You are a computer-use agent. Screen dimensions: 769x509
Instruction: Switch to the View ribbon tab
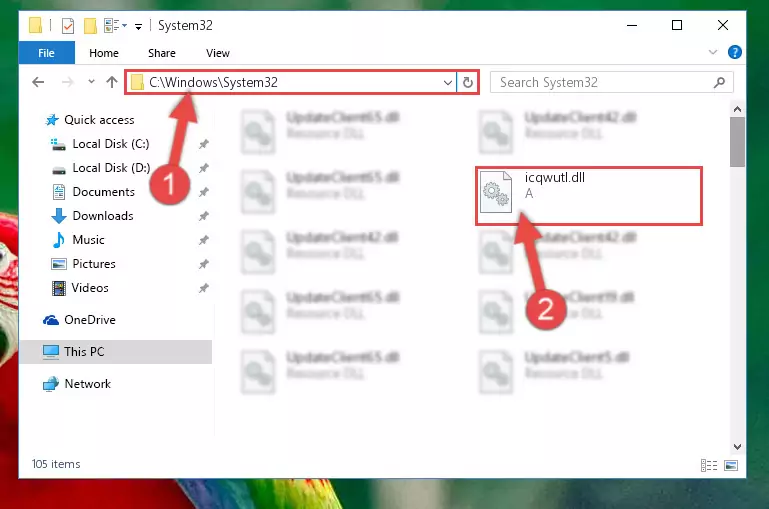click(218, 53)
